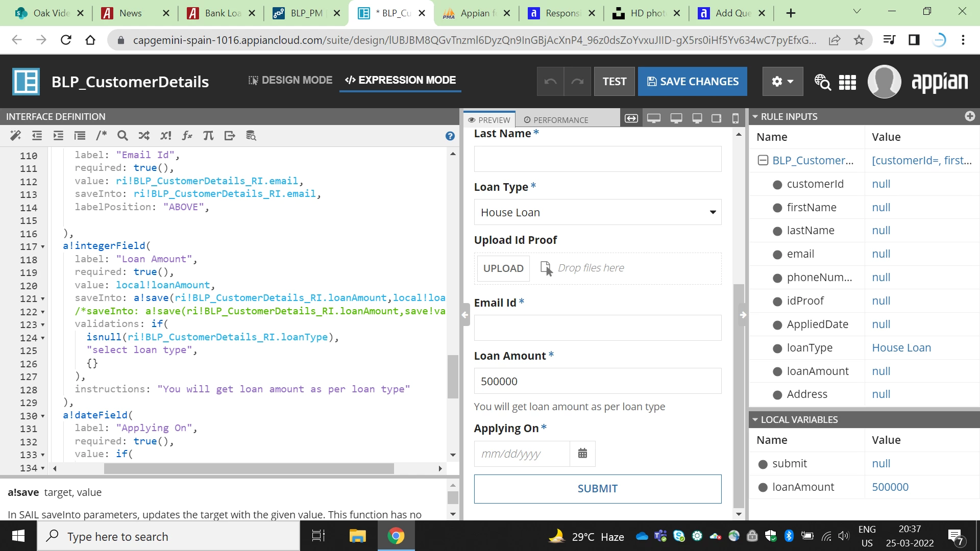
Task: Select the PREVIEW tab
Action: click(x=489, y=120)
